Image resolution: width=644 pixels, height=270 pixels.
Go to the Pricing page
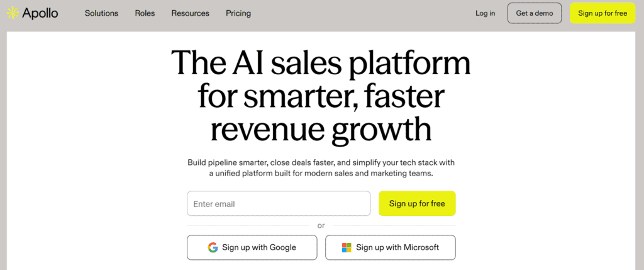click(x=238, y=13)
